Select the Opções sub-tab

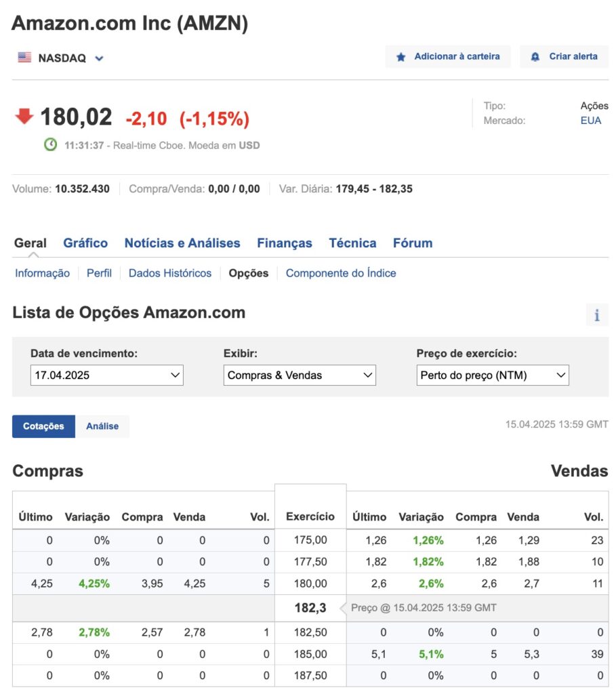[x=249, y=273]
